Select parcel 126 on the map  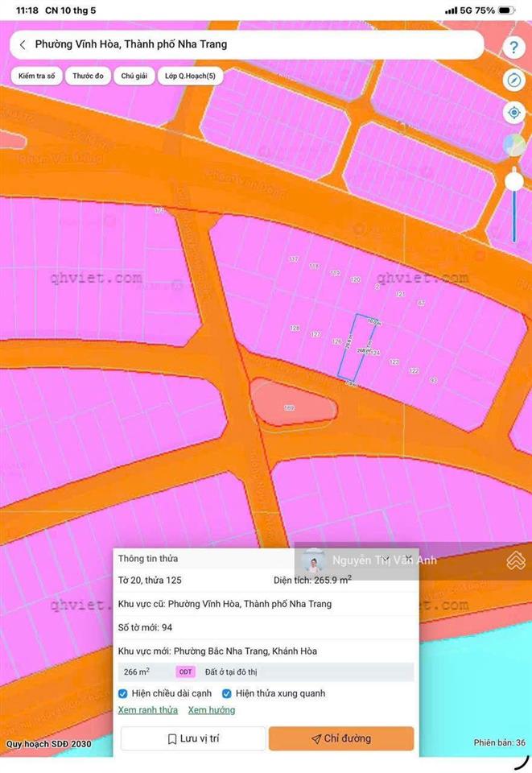[336, 341]
